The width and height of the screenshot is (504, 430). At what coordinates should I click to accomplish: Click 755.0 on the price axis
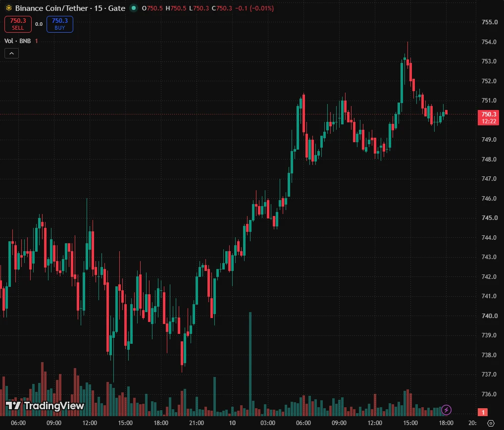click(x=490, y=22)
